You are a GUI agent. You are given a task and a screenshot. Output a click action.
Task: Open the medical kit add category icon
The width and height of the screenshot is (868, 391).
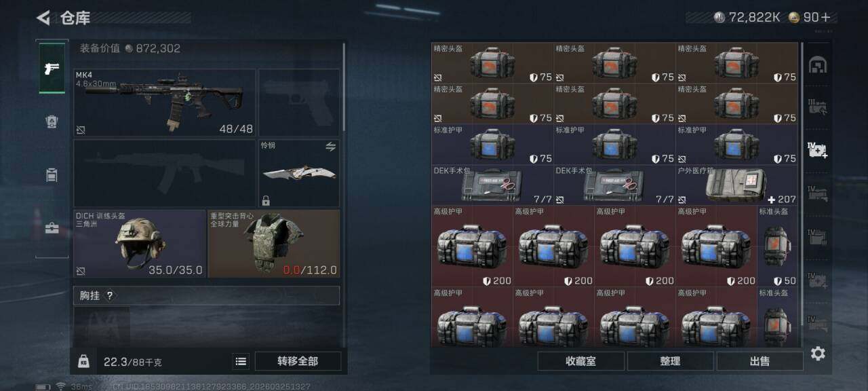818,150
